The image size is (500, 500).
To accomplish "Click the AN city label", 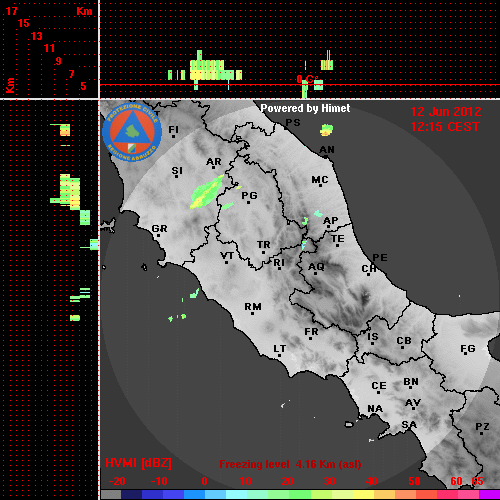I will (327, 150).
